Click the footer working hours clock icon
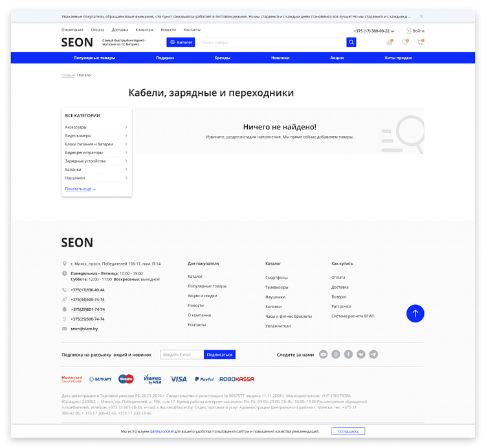This screenshot has width=486, height=448. pos(65,273)
